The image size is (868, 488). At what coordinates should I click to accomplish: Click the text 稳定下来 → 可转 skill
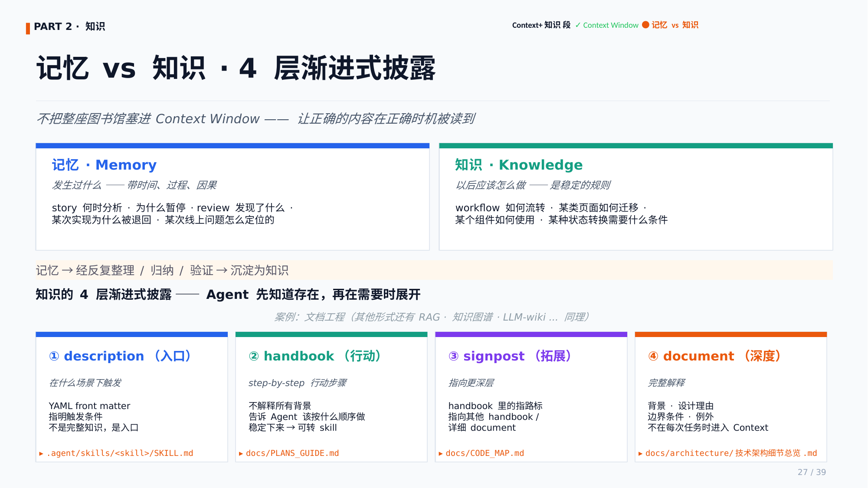pyautogui.click(x=293, y=428)
